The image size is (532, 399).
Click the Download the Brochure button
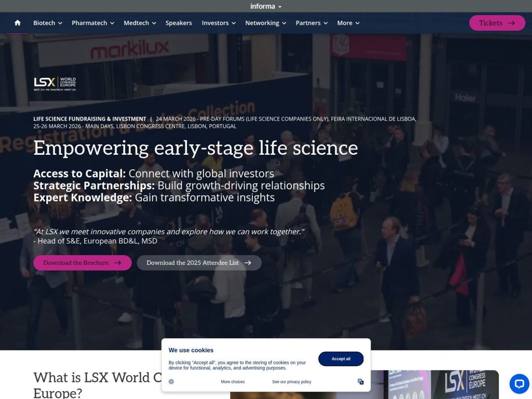(82, 263)
